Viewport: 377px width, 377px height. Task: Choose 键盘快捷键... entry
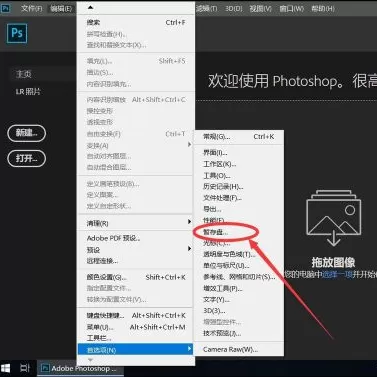(136, 315)
